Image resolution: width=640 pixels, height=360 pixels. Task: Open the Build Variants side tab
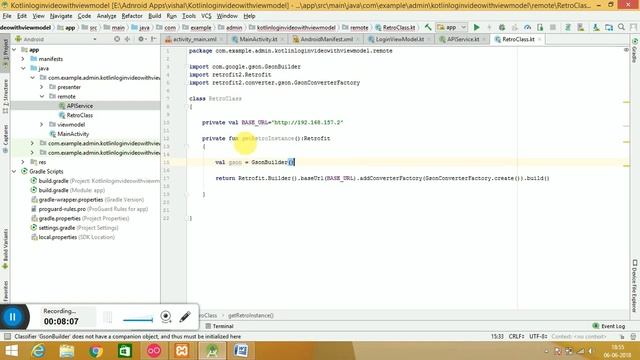5,249
